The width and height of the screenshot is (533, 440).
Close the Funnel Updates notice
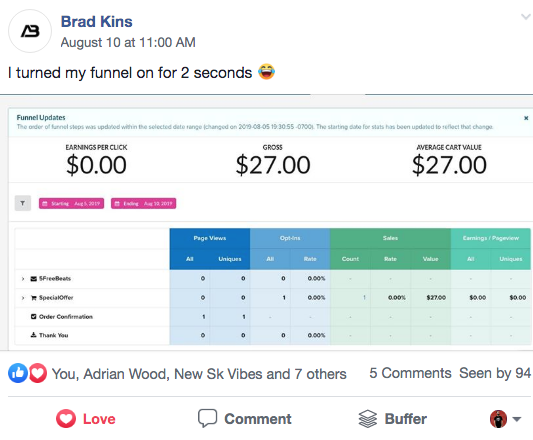[526, 118]
